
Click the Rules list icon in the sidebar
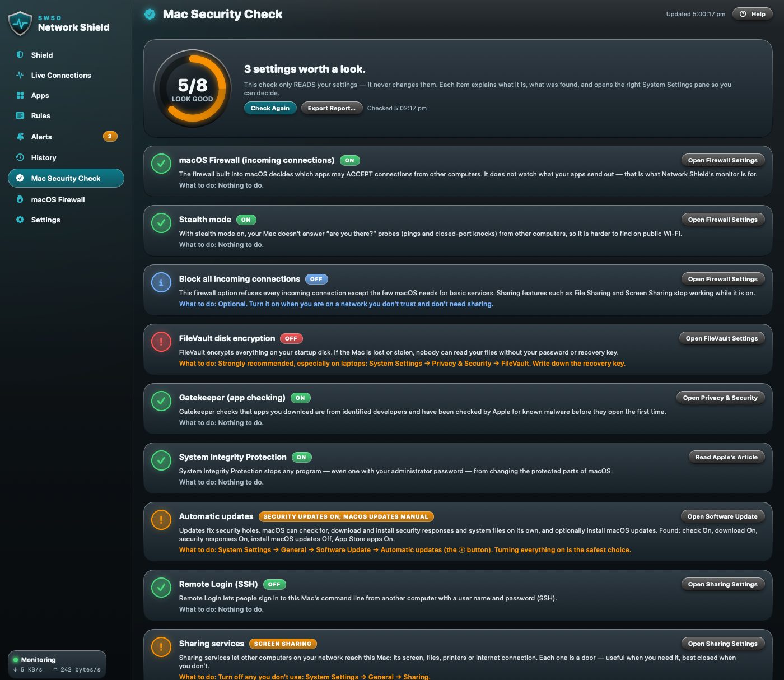(x=20, y=115)
